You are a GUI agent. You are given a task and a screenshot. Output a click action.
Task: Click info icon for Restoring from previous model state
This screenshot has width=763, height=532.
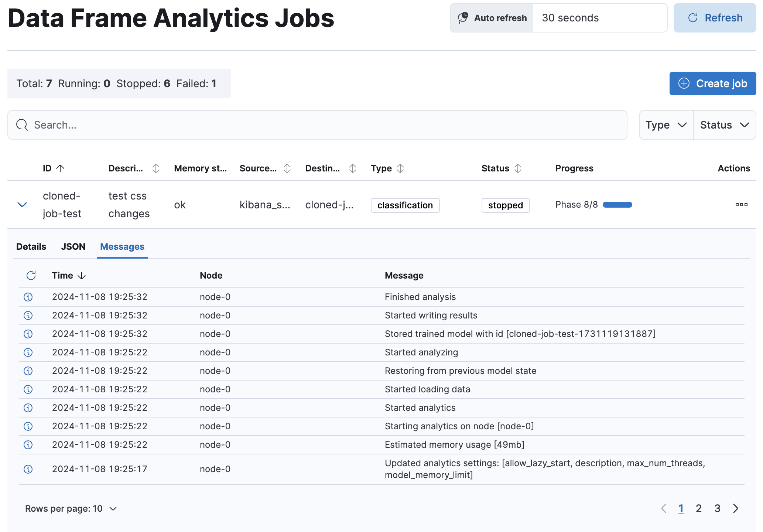(x=28, y=371)
